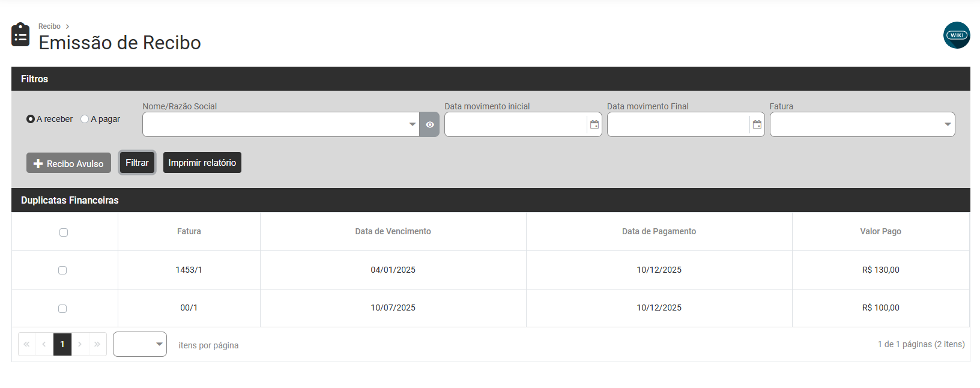Screen dimensions: 980x388
Task: Go to the last page arrow
Action: [x=97, y=345]
